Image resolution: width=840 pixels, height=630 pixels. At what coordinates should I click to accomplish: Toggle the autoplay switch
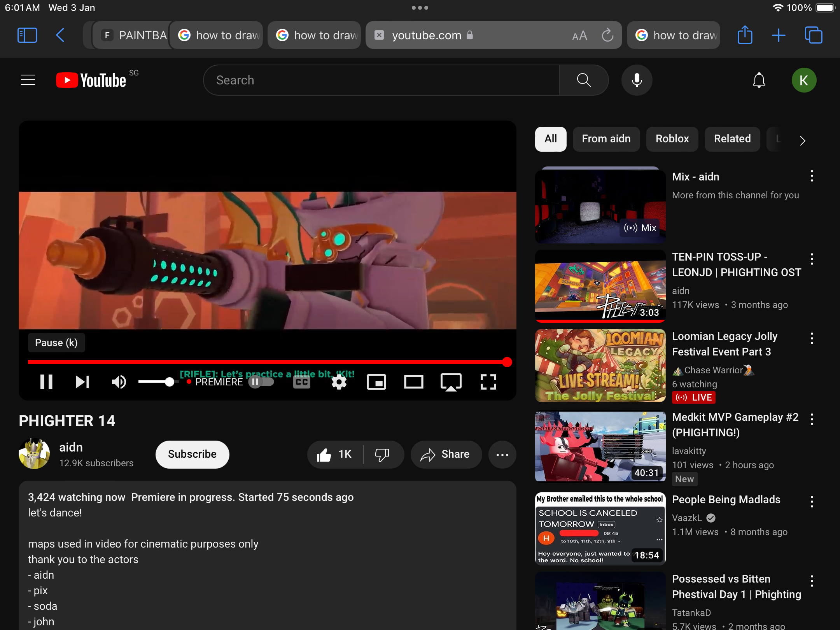click(x=261, y=382)
